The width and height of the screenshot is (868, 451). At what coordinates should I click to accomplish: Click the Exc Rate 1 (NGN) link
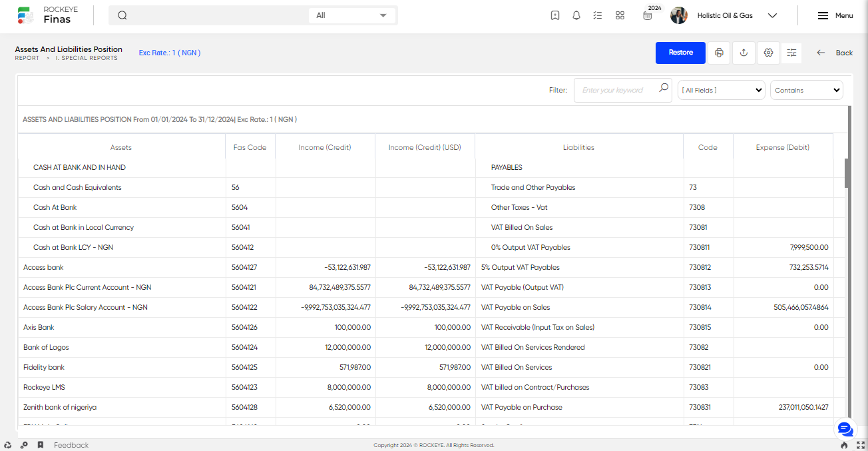point(170,53)
